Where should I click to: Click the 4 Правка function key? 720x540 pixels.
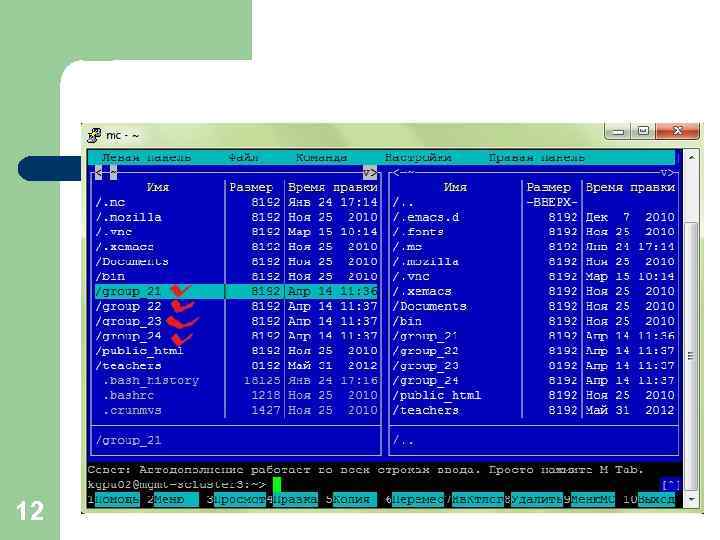pos(292,499)
